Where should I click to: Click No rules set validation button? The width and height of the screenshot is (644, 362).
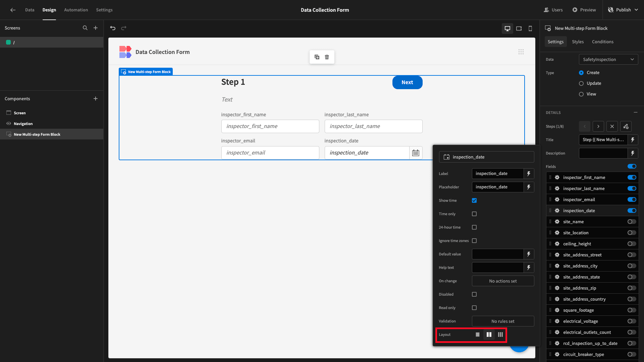tap(503, 321)
